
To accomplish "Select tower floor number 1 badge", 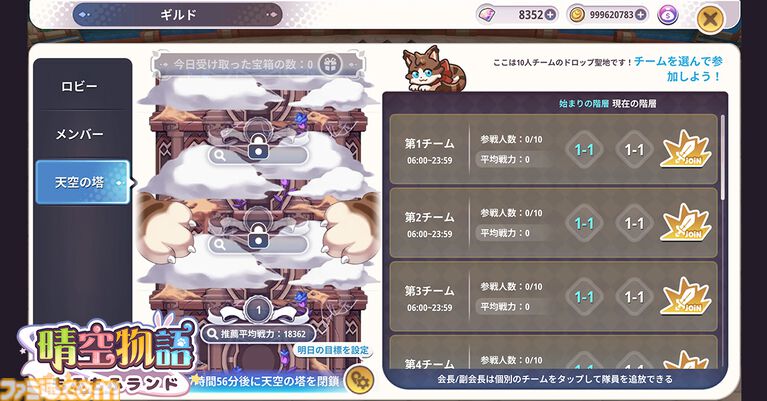I will [x=258, y=309].
